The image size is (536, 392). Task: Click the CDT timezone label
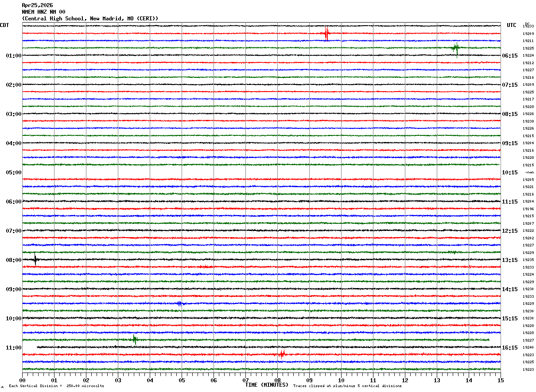(4, 25)
